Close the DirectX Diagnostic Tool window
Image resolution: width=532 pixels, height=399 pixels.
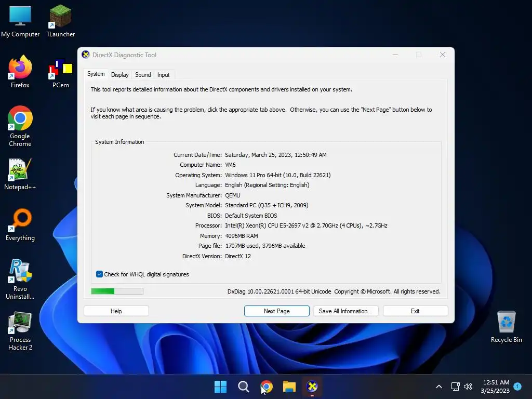[x=443, y=55]
